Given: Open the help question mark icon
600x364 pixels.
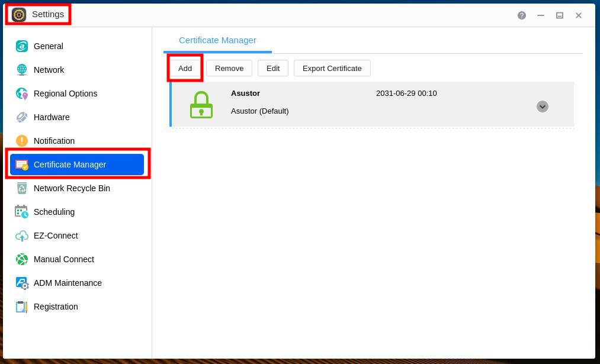Looking at the screenshot, I should click(x=522, y=15).
